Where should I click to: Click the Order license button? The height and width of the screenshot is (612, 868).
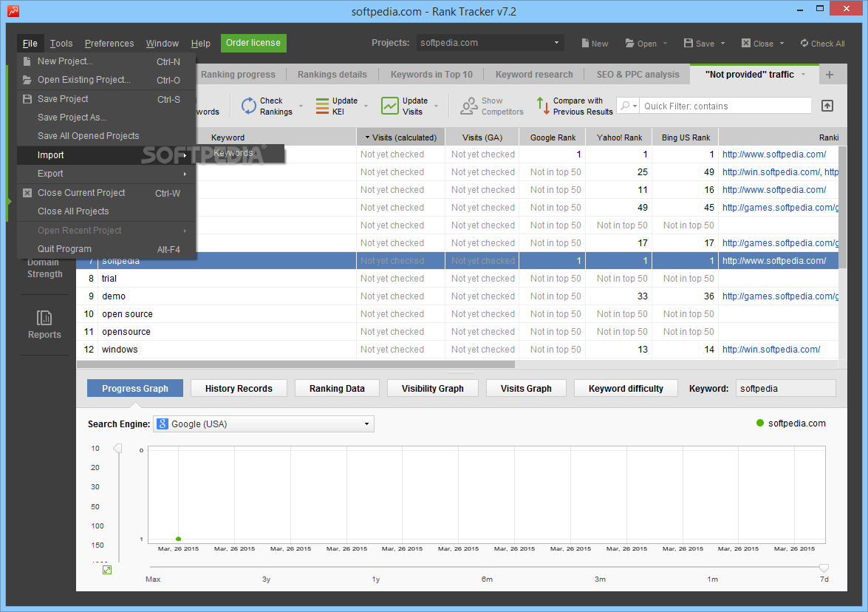click(x=253, y=43)
